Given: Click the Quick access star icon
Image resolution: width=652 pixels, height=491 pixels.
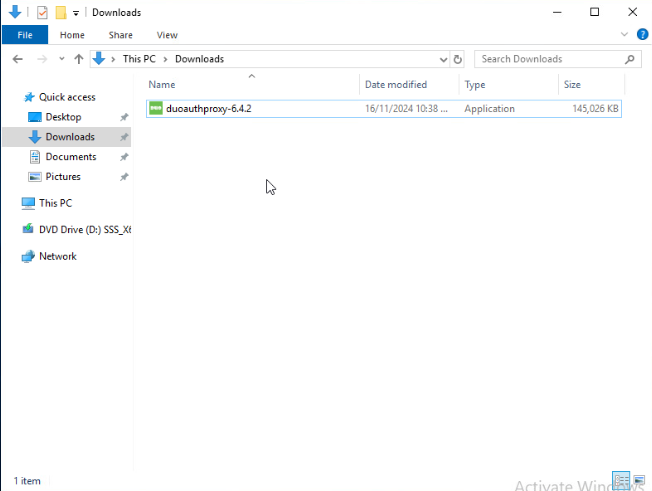Looking at the screenshot, I should (x=29, y=97).
